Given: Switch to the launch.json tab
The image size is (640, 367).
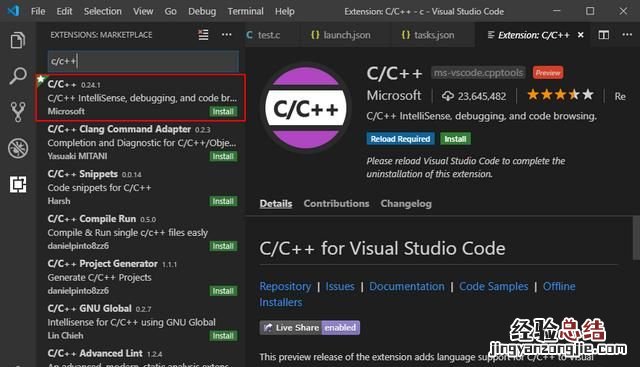Looking at the screenshot, I should point(345,35).
